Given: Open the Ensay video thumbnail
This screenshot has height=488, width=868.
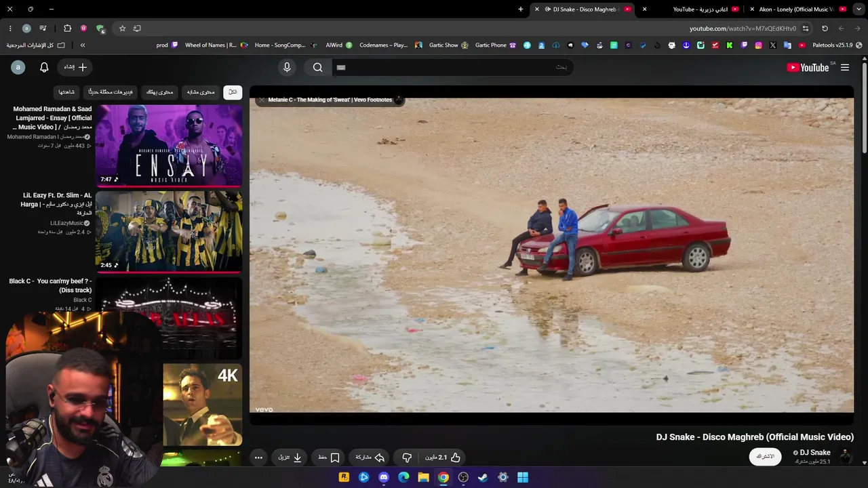Looking at the screenshot, I should (169, 146).
